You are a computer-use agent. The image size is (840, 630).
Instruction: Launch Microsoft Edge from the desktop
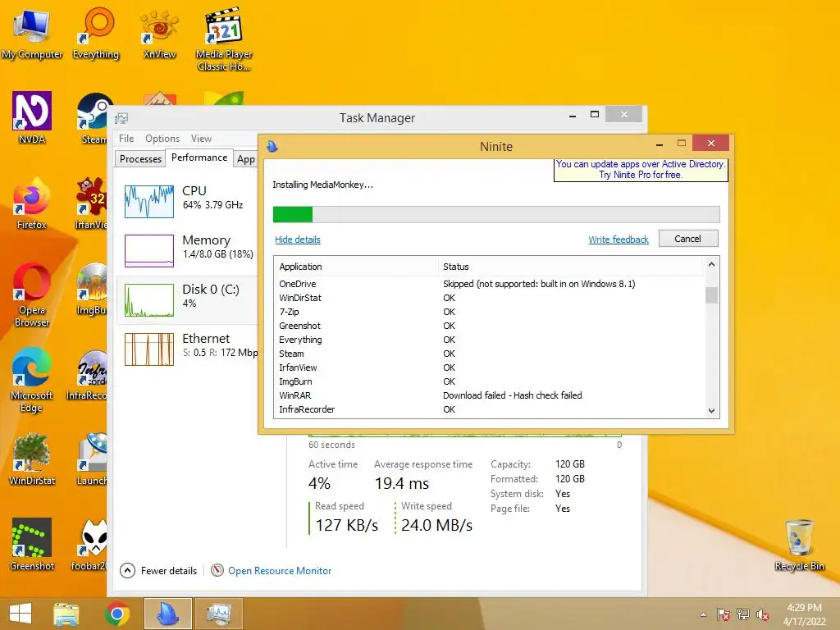[x=32, y=381]
